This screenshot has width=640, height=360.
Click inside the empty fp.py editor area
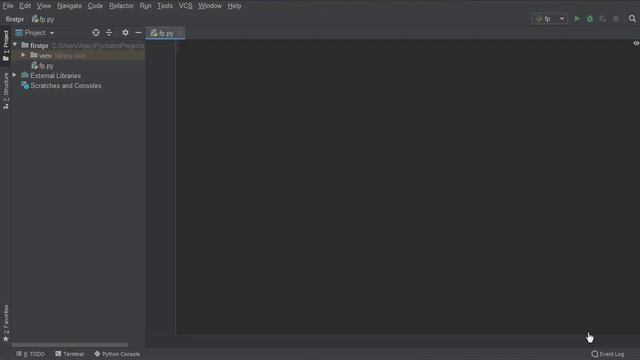[x=407, y=188]
